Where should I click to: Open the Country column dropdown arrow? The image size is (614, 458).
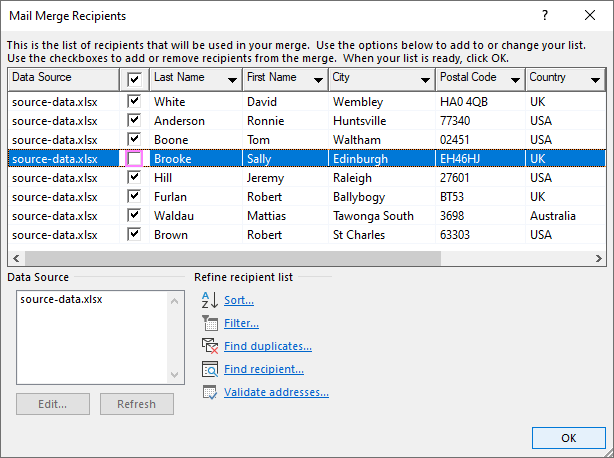click(595, 80)
